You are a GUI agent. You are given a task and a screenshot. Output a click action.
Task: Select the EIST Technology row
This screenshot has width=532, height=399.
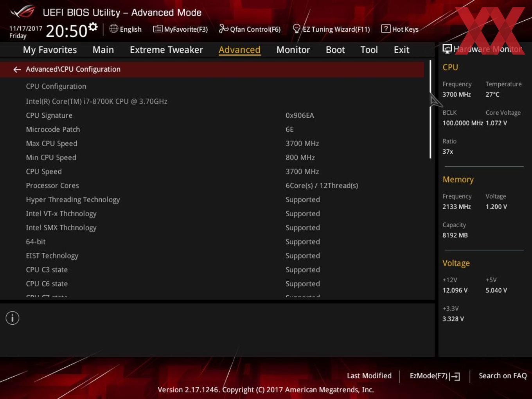click(212, 256)
